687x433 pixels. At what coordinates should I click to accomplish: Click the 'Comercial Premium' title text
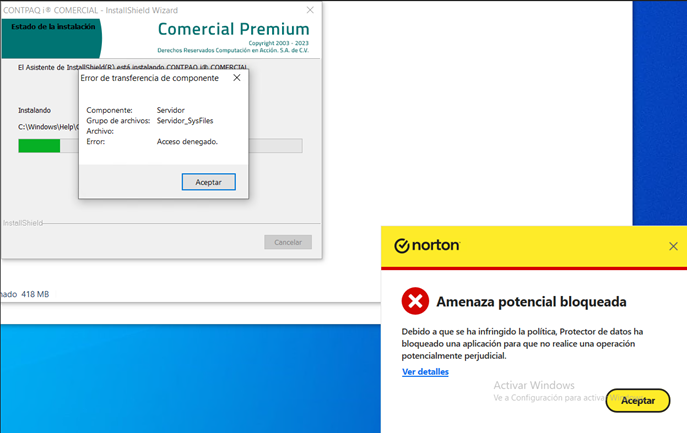tap(233, 29)
